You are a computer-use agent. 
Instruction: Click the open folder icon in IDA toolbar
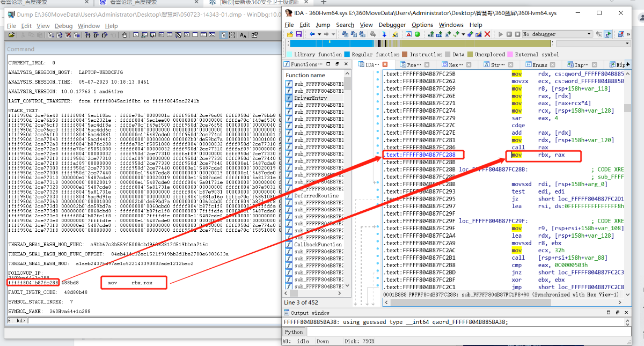click(290, 34)
